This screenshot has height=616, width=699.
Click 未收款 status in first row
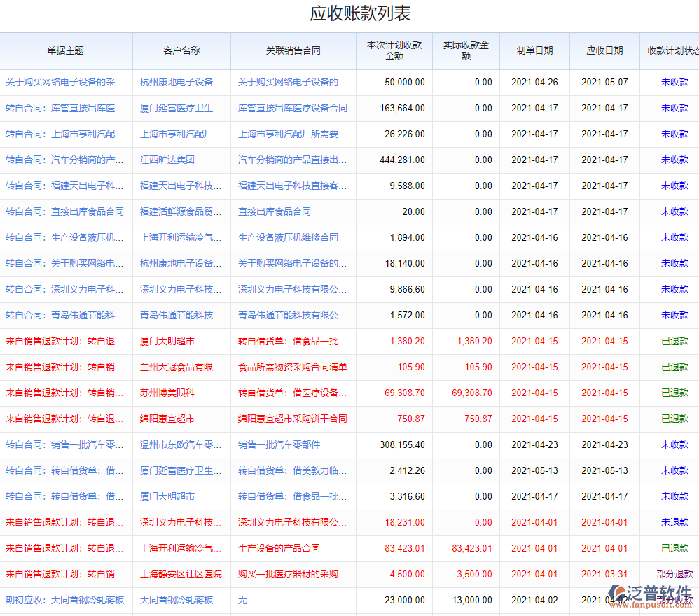[676, 82]
